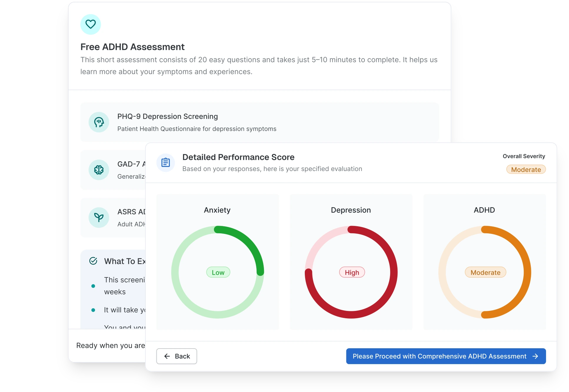This screenshot has width=569, height=392.
Task: Click the head icon beside PHQ-9 Depression Screening
Action: [99, 122]
